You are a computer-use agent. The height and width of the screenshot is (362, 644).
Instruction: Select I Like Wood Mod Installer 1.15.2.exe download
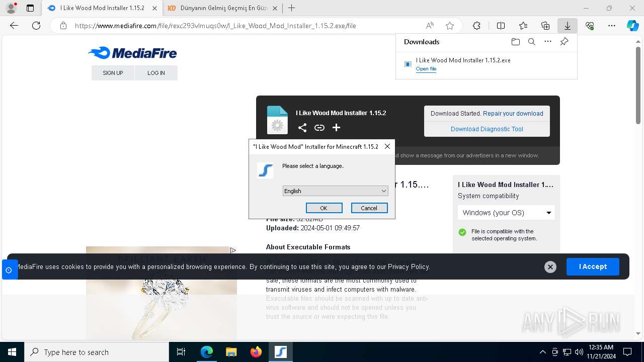click(x=463, y=60)
